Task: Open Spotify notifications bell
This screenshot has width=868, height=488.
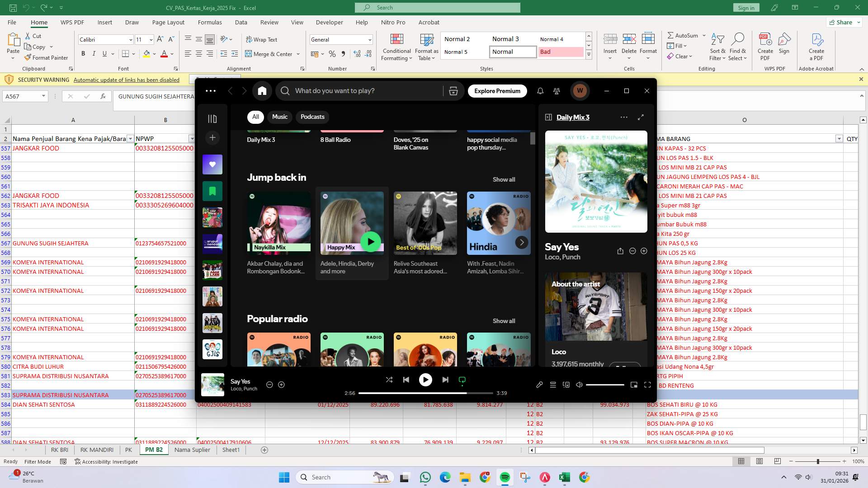Action: [540, 91]
